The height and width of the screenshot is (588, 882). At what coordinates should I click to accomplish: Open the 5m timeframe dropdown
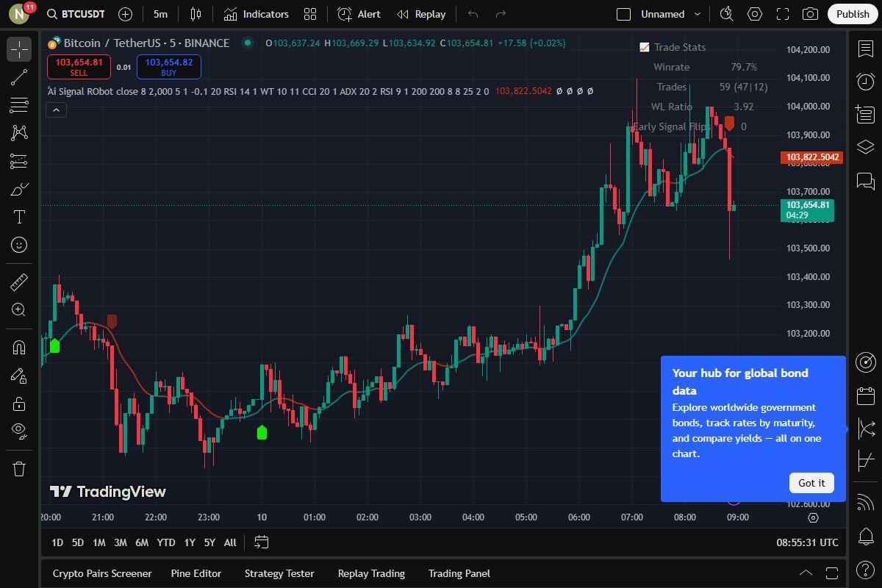[x=160, y=14]
